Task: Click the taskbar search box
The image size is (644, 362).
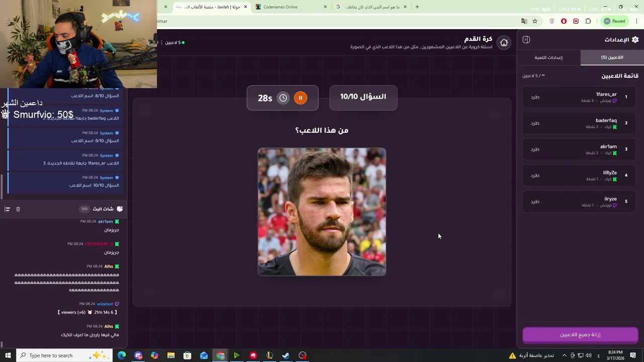Action: [x=65, y=355]
